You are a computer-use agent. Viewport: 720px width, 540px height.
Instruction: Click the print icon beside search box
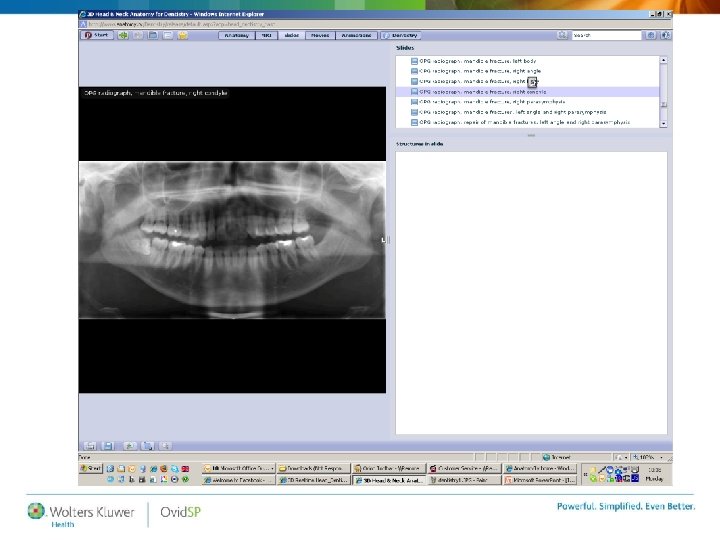pos(651,35)
